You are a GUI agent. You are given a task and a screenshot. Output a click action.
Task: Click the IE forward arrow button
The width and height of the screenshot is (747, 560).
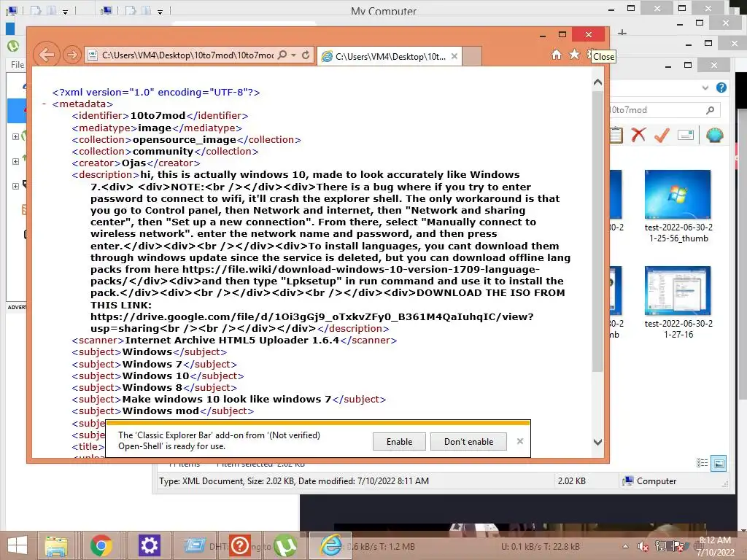click(x=72, y=55)
